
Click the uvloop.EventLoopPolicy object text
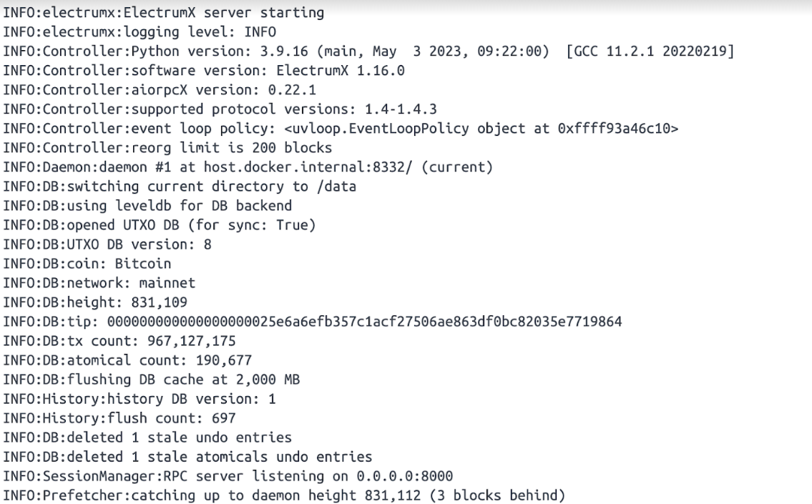pyautogui.click(x=481, y=129)
